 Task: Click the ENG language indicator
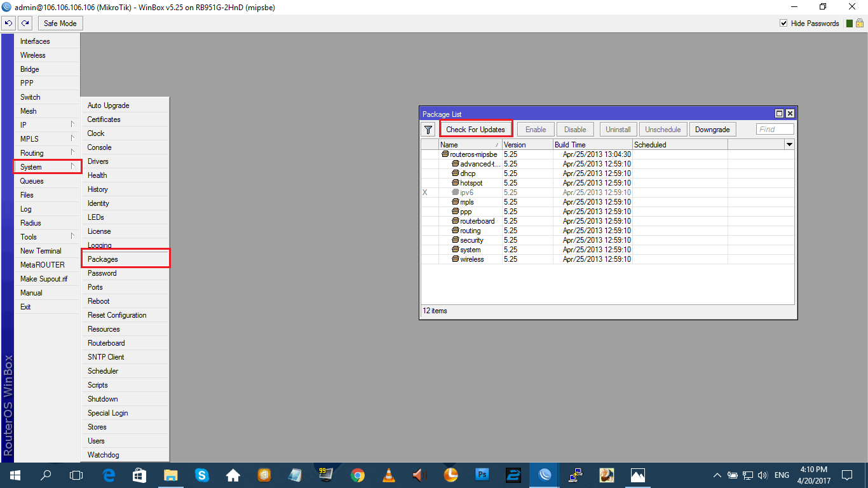[782, 475]
